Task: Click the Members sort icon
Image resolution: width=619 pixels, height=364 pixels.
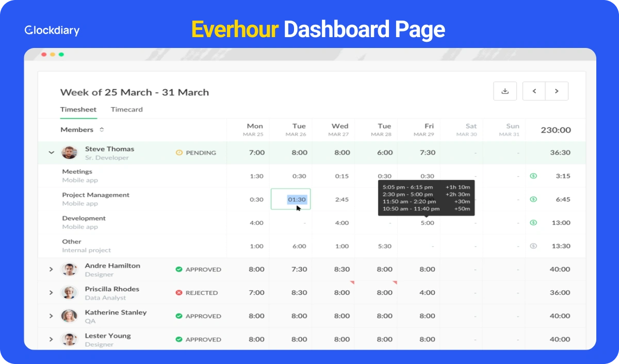Action: click(x=102, y=130)
